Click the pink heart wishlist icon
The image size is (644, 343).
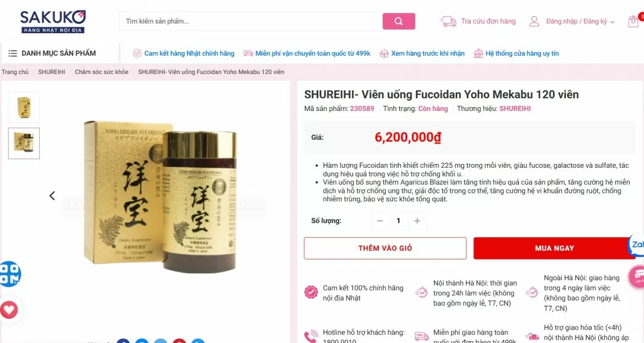point(9,309)
